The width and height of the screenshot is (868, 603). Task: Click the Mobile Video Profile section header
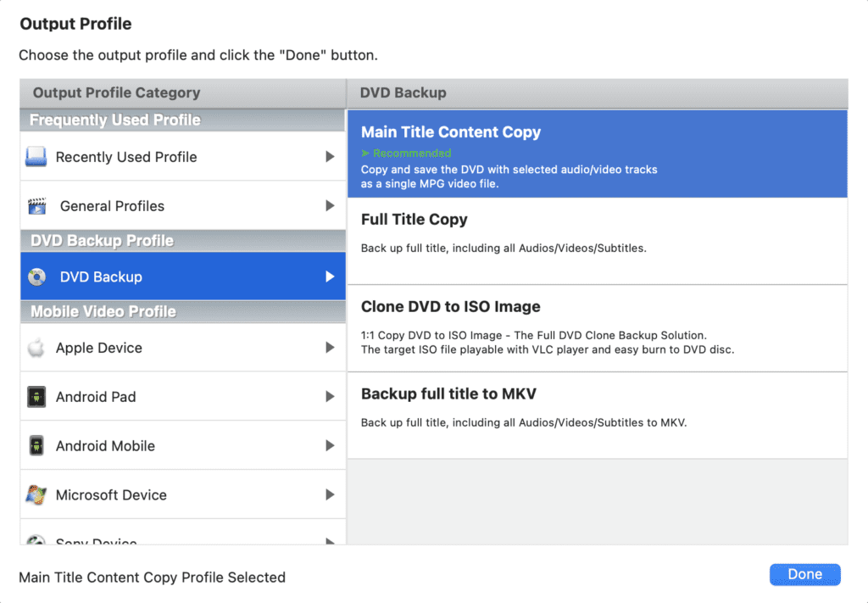point(183,312)
